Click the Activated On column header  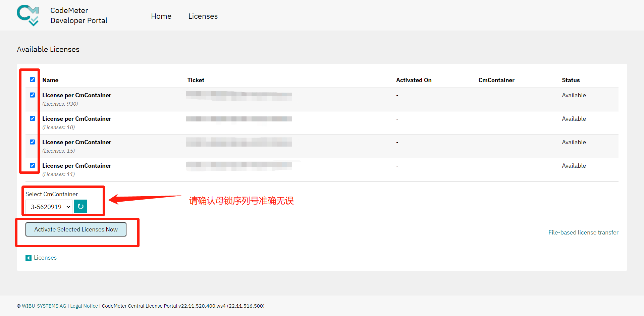pos(414,80)
